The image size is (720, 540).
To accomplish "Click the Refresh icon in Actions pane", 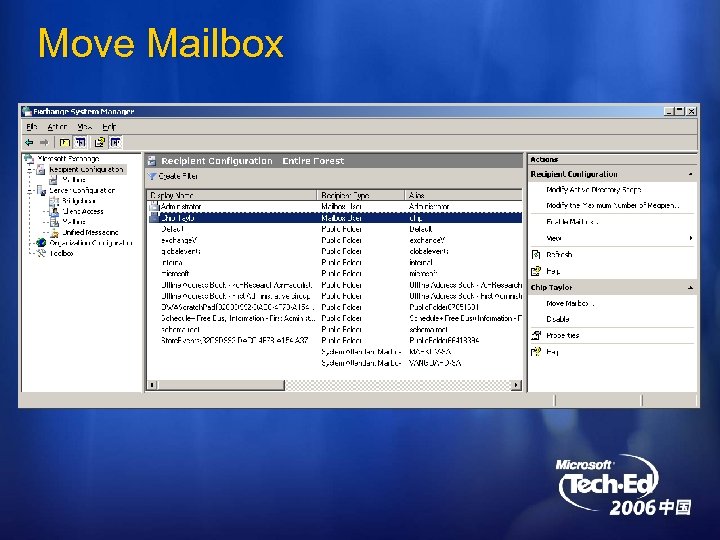I will [536, 254].
